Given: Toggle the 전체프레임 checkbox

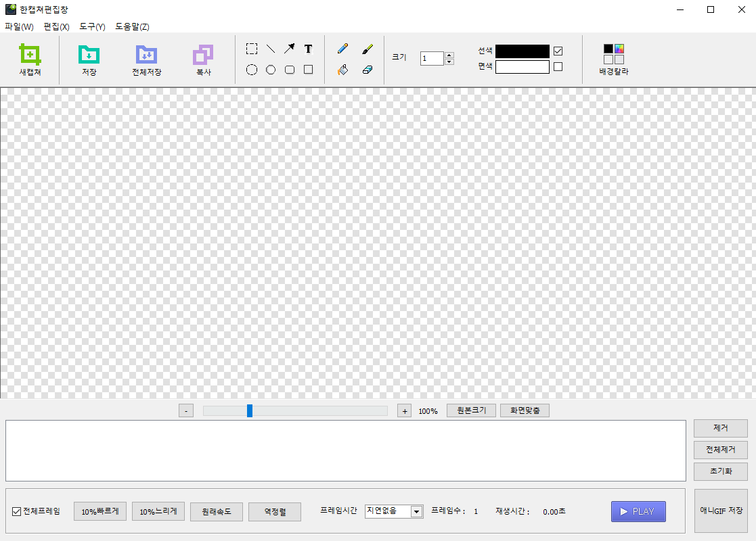Looking at the screenshot, I should click(x=17, y=511).
